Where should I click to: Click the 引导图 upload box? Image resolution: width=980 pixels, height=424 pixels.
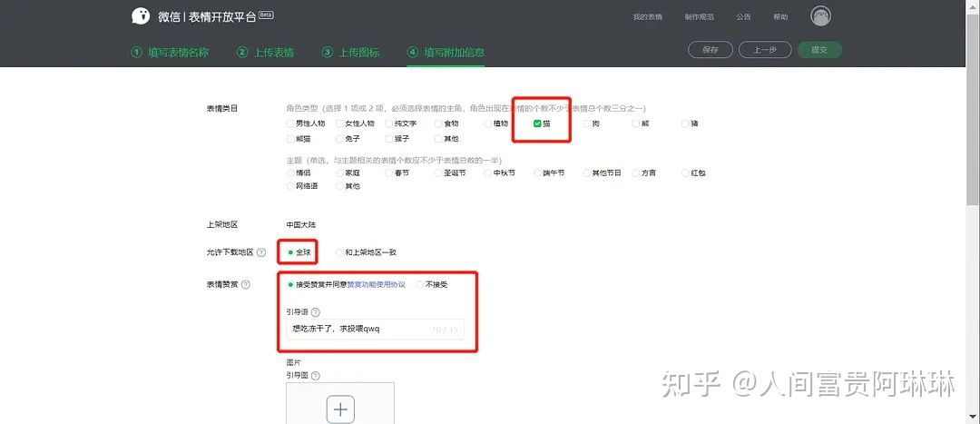click(x=340, y=403)
